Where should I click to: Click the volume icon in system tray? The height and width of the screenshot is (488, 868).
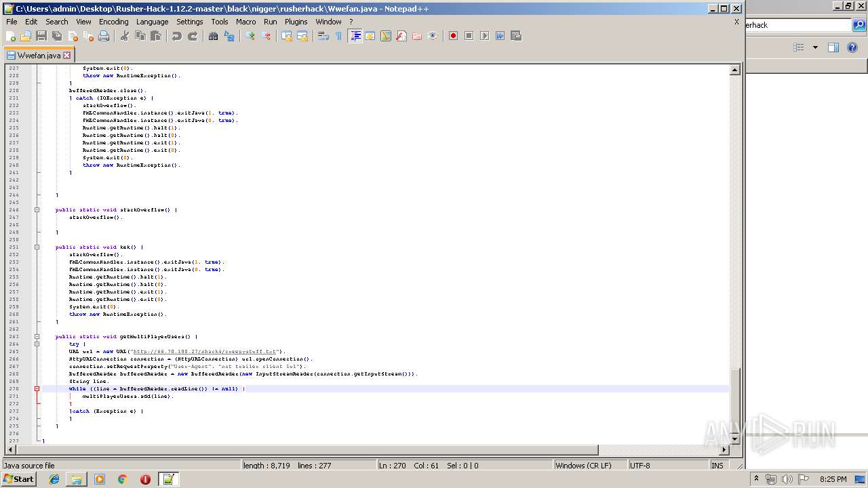(786, 479)
